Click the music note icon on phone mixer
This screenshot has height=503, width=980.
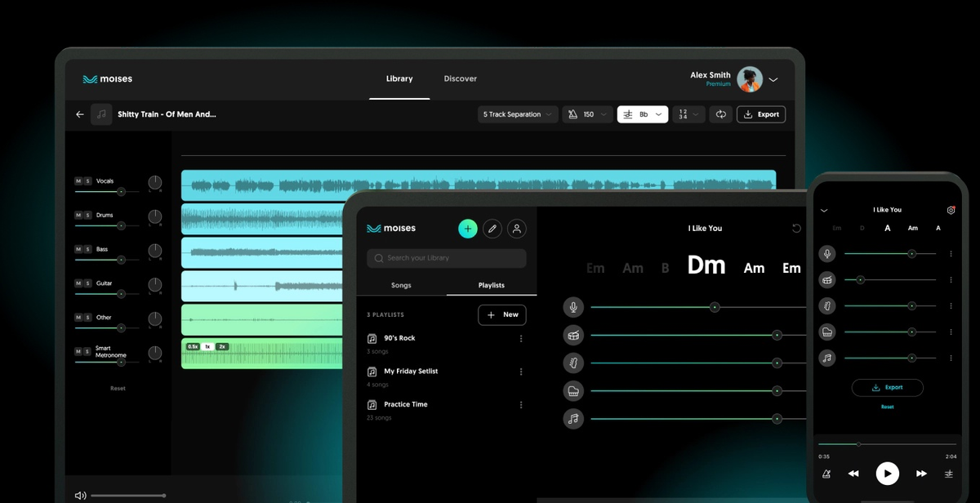pos(827,358)
